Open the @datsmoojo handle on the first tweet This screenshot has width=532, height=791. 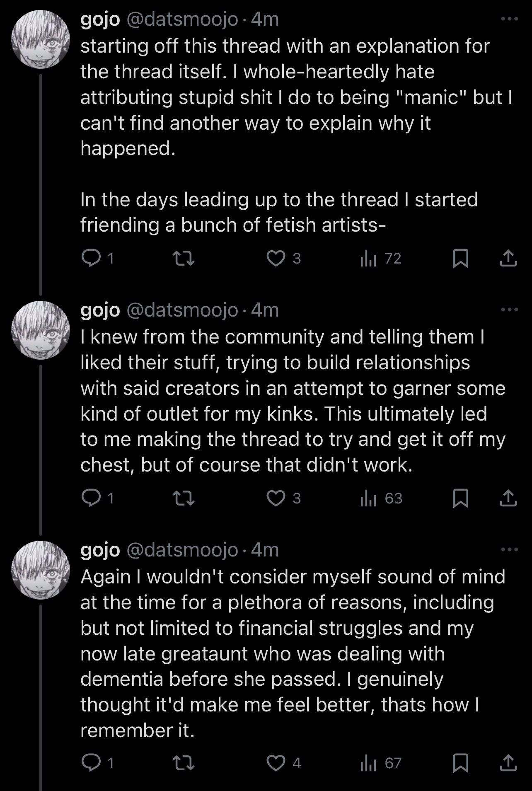click(x=182, y=19)
